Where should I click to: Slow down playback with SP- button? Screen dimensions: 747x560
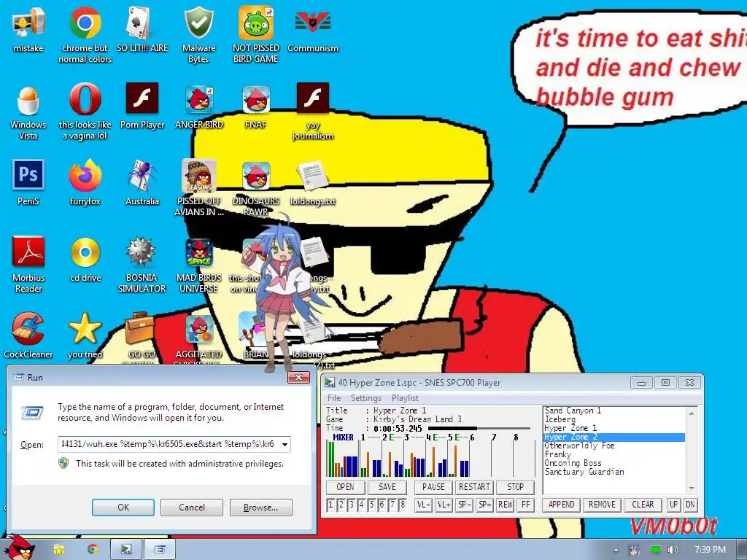point(465,505)
